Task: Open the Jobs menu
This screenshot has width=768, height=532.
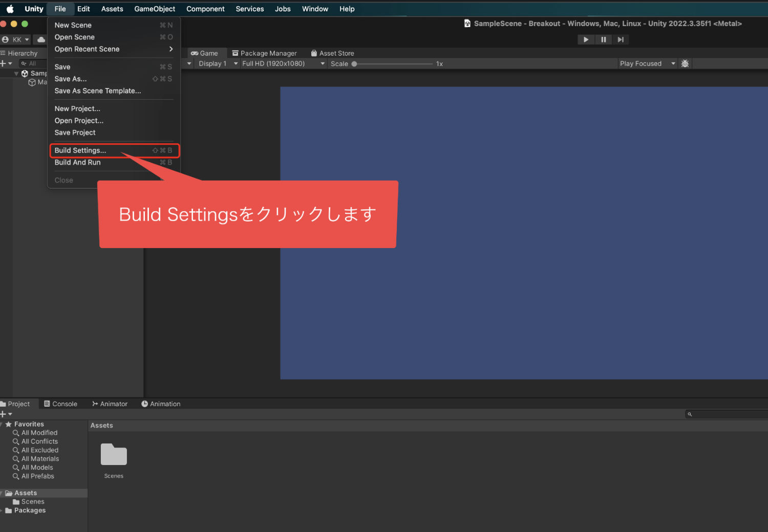Action: point(283,9)
